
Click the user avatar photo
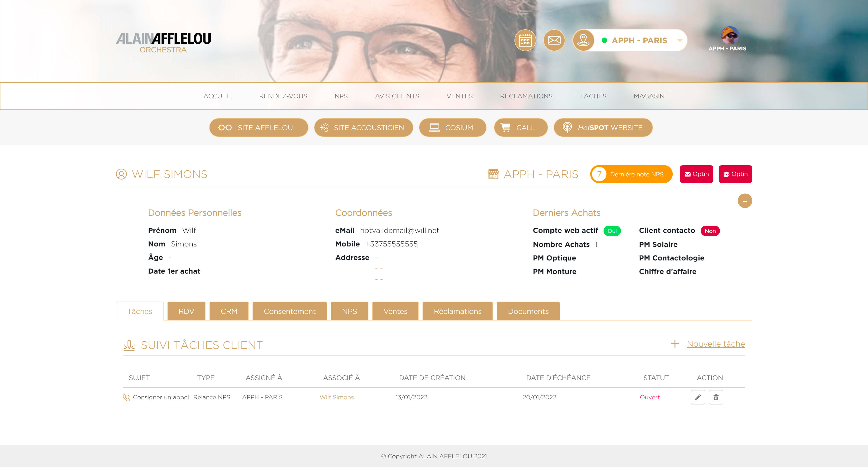(x=729, y=35)
